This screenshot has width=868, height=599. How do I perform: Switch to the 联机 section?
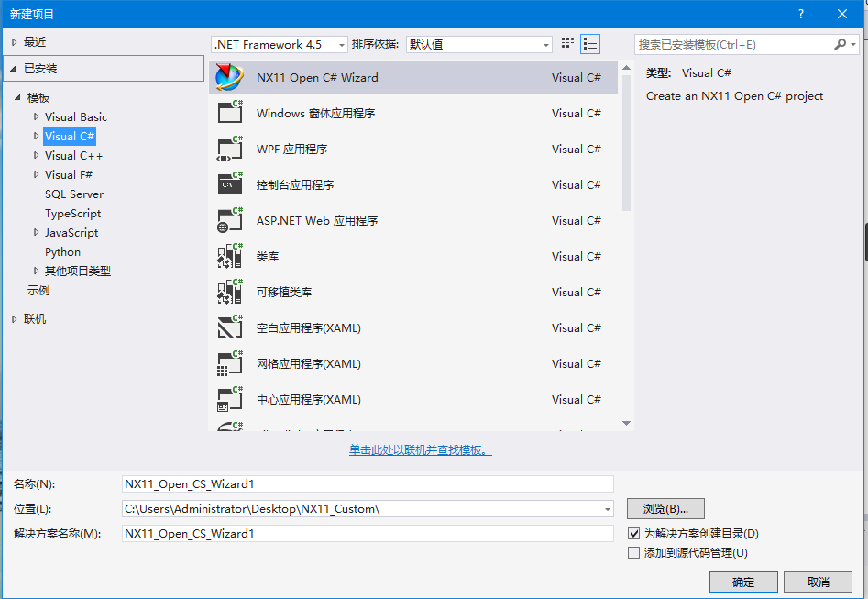tap(32, 318)
